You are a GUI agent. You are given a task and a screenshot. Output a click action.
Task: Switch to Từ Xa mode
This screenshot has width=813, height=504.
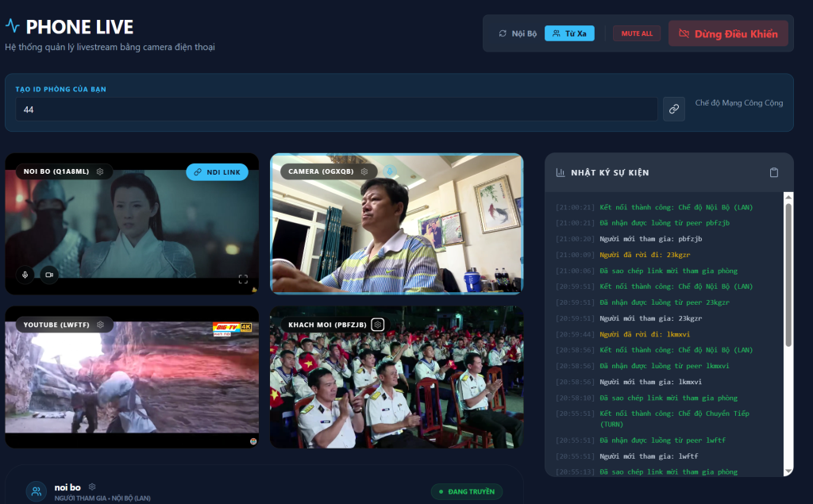pos(569,33)
